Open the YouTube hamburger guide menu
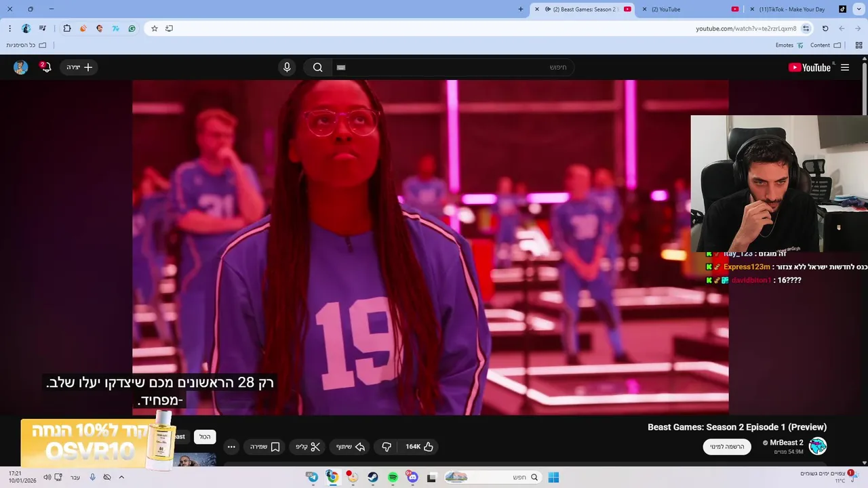Image resolution: width=868 pixels, height=488 pixels. (845, 67)
